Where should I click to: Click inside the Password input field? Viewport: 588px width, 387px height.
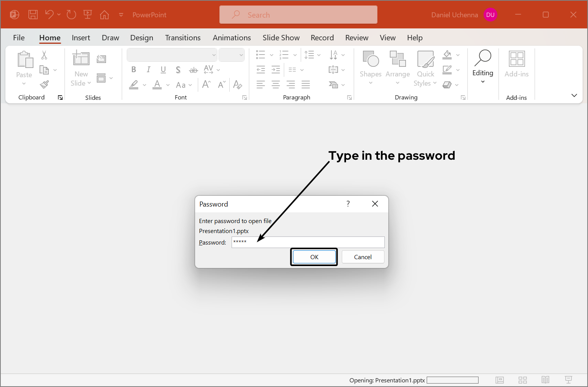(307, 242)
